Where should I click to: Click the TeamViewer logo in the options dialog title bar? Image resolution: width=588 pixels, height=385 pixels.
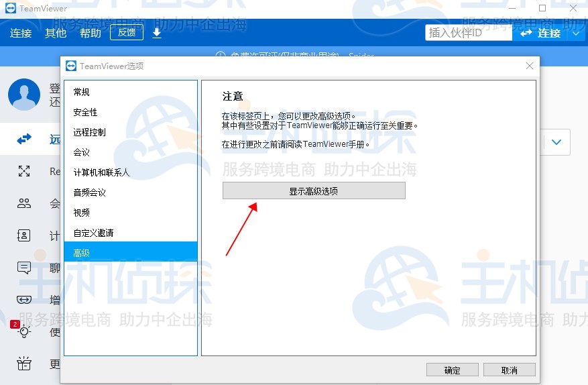tap(71, 66)
